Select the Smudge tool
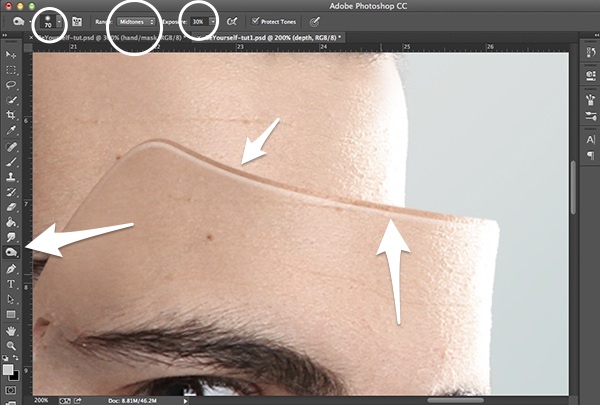This screenshot has width=600, height=405. [11, 237]
